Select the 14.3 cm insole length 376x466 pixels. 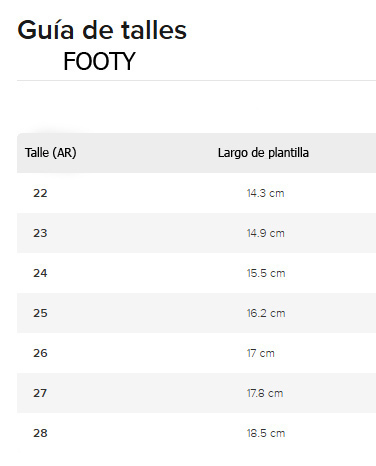pos(266,193)
